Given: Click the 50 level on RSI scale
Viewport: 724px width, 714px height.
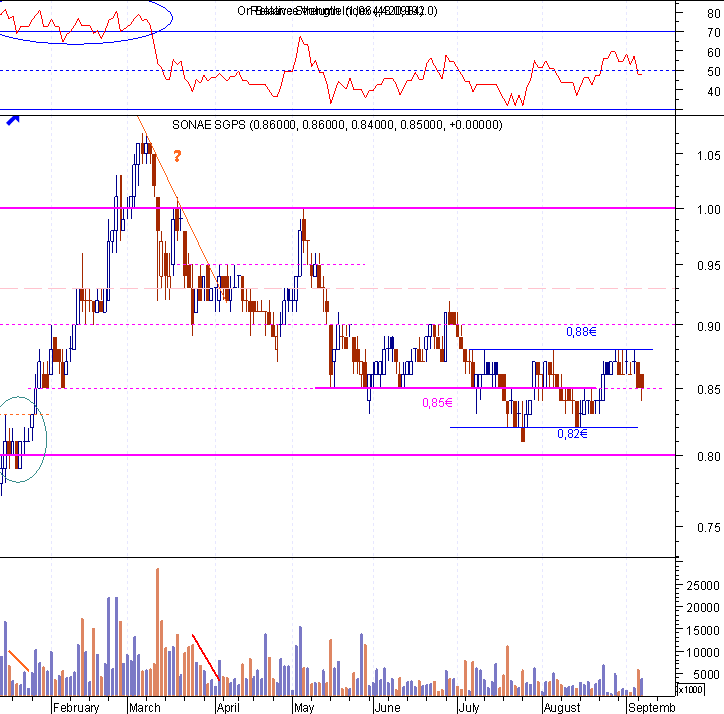Looking at the screenshot, I should 714,72.
